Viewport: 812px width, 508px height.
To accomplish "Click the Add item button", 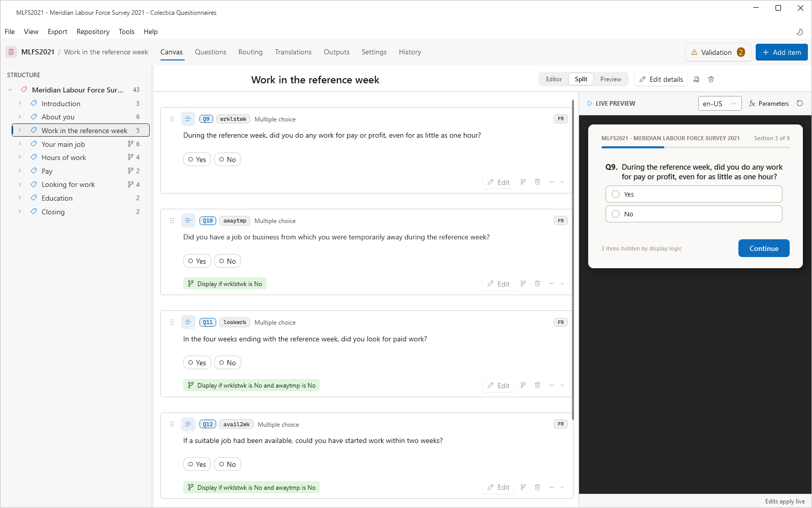I will click(782, 52).
